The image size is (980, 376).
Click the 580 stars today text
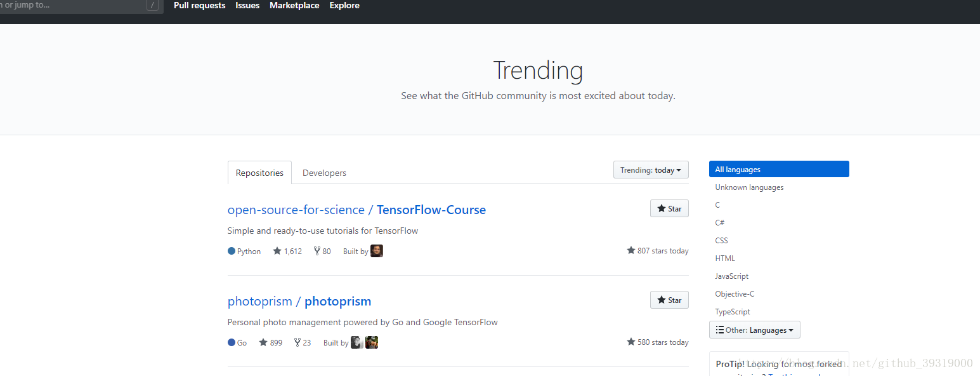click(658, 342)
